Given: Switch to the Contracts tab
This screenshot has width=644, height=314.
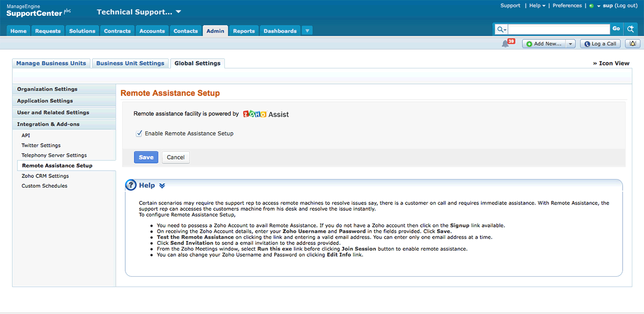Looking at the screenshot, I should coord(118,31).
